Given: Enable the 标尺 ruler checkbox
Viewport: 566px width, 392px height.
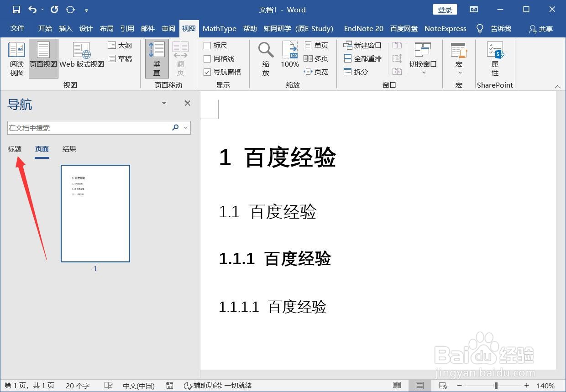Looking at the screenshot, I should pos(208,45).
